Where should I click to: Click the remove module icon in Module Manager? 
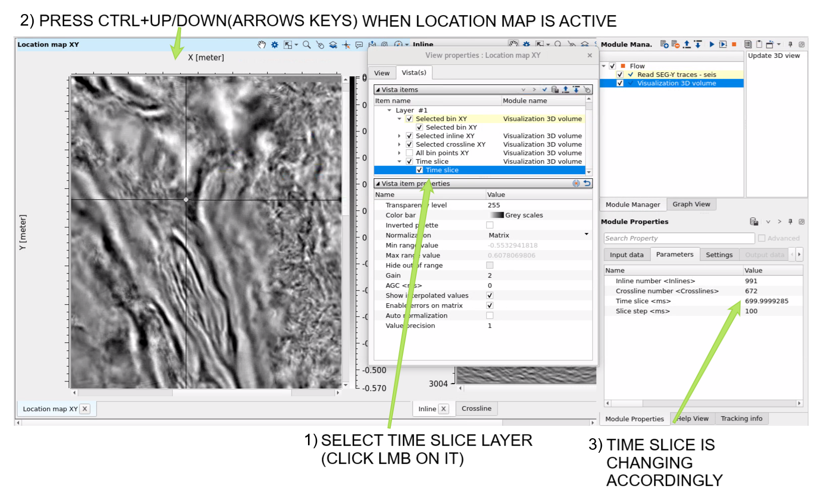675,44
